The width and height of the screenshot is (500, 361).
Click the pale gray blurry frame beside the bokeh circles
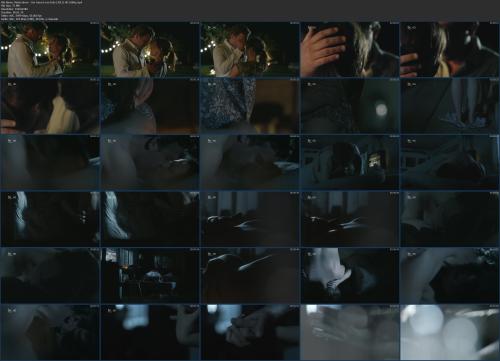tap(350, 332)
